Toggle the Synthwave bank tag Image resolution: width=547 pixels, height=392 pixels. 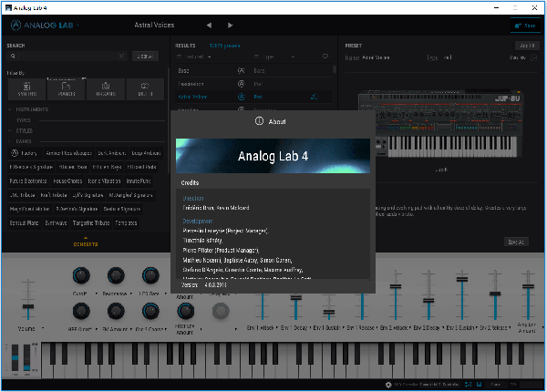(56, 222)
